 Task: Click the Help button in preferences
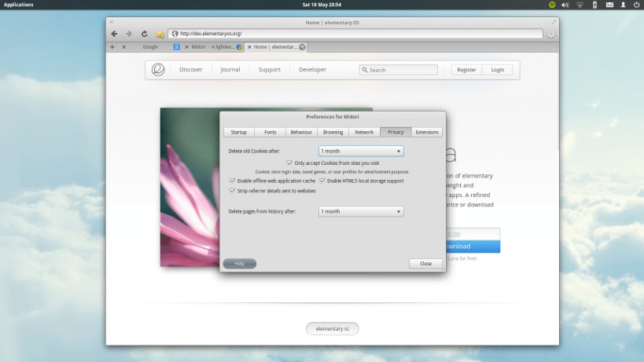coord(240,264)
